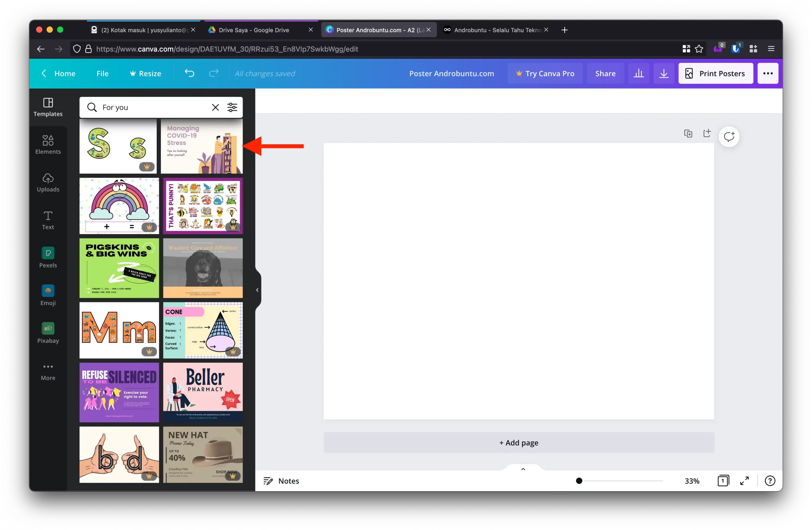Undo the last change

(x=189, y=73)
